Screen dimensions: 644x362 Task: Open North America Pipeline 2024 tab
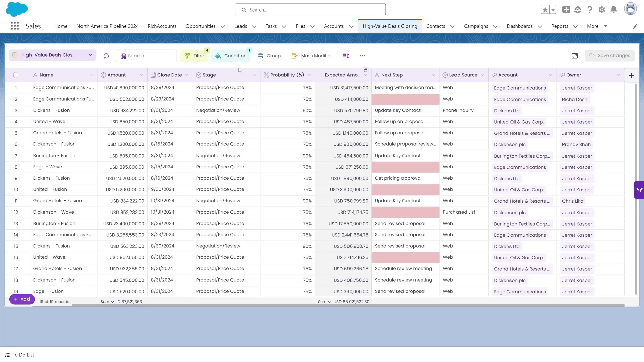107,26
